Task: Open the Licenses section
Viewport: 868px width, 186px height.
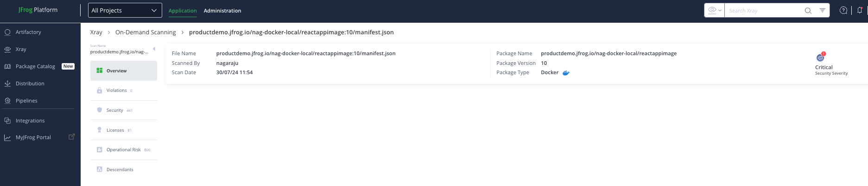Action: click(124, 130)
